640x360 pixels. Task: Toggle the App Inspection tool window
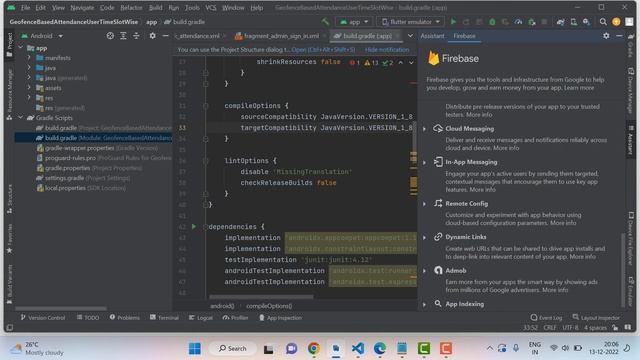(280, 318)
